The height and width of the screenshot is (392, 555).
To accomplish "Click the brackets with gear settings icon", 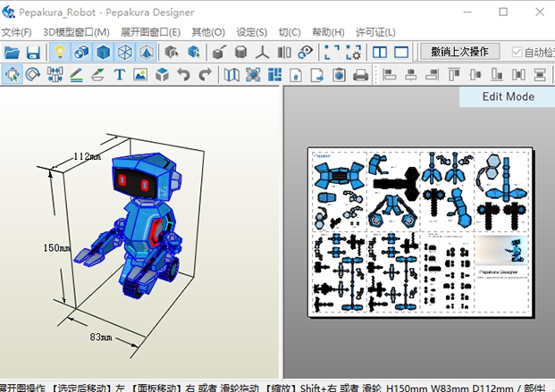I will click(354, 53).
